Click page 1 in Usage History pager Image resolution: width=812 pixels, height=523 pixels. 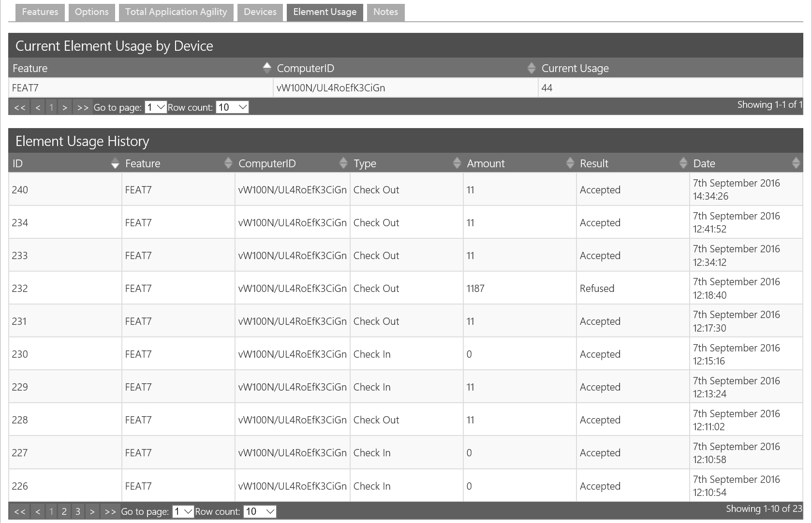(51, 511)
